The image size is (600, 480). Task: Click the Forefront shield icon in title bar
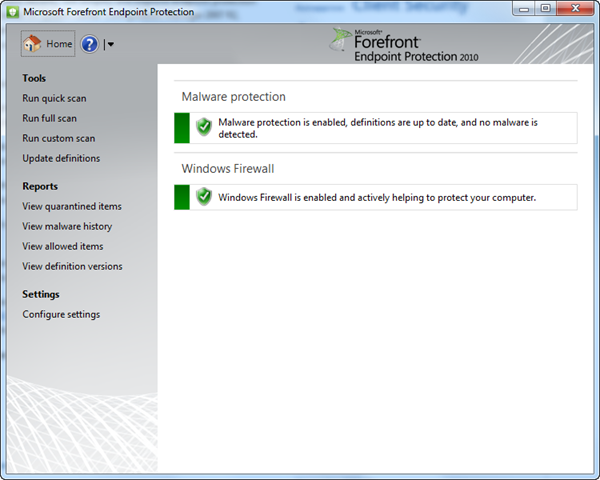coord(13,11)
